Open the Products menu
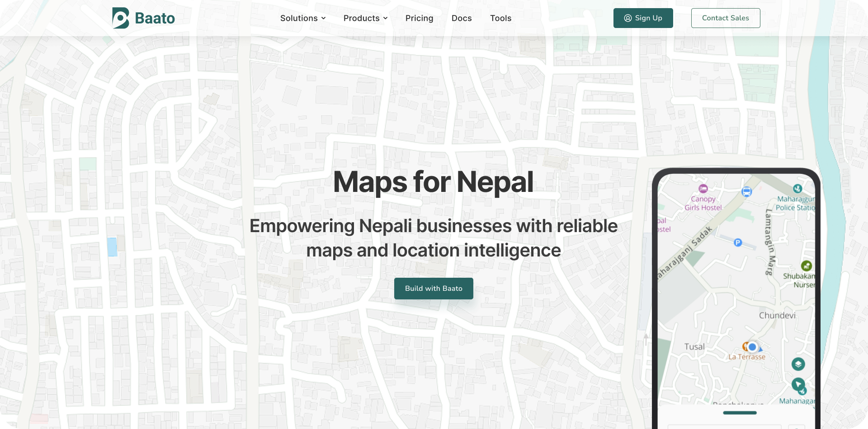The image size is (868, 429). (x=366, y=18)
